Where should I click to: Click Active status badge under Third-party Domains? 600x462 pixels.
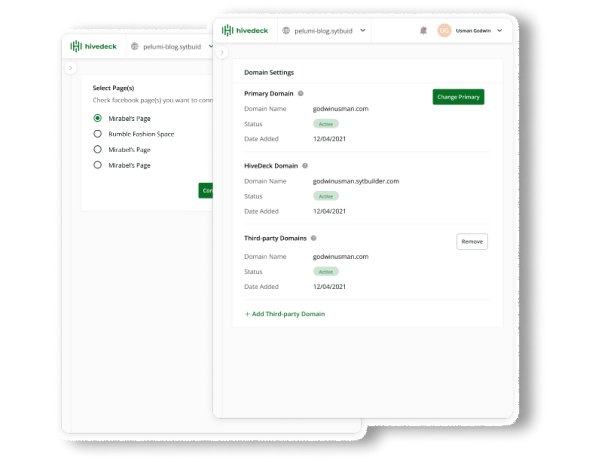tap(326, 272)
